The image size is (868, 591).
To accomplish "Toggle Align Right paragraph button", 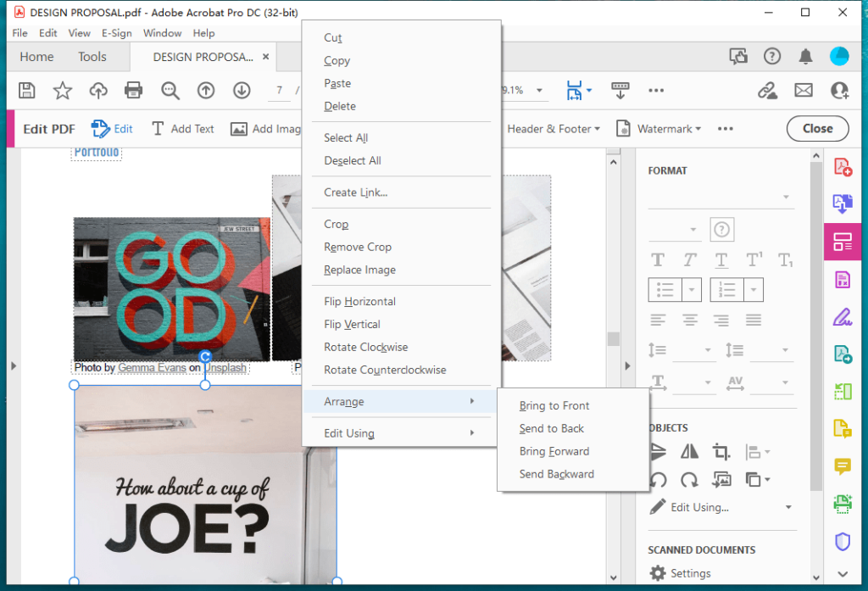I will [721, 320].
